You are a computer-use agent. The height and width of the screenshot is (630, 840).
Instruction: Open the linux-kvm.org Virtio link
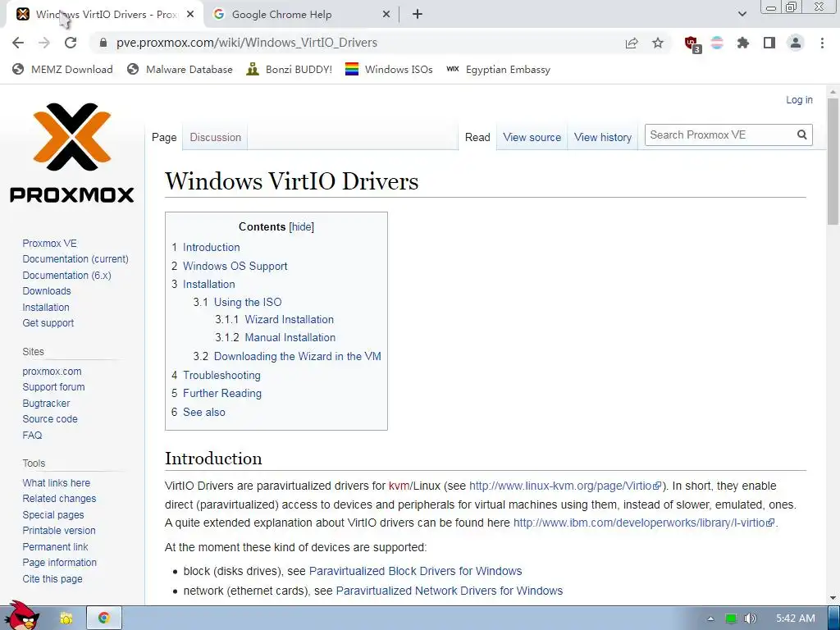[565, 486]
